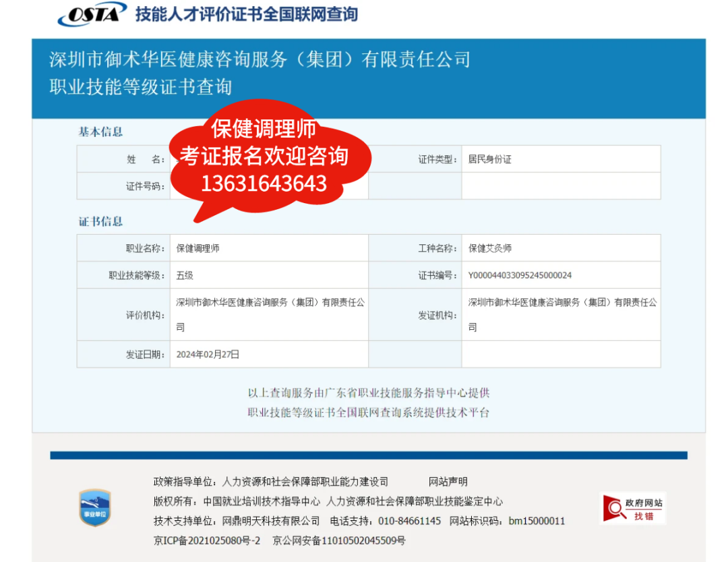728x562 pixels.
Task: Click the 保健艾灸师 job type value
Action: (x=490, y=248)
